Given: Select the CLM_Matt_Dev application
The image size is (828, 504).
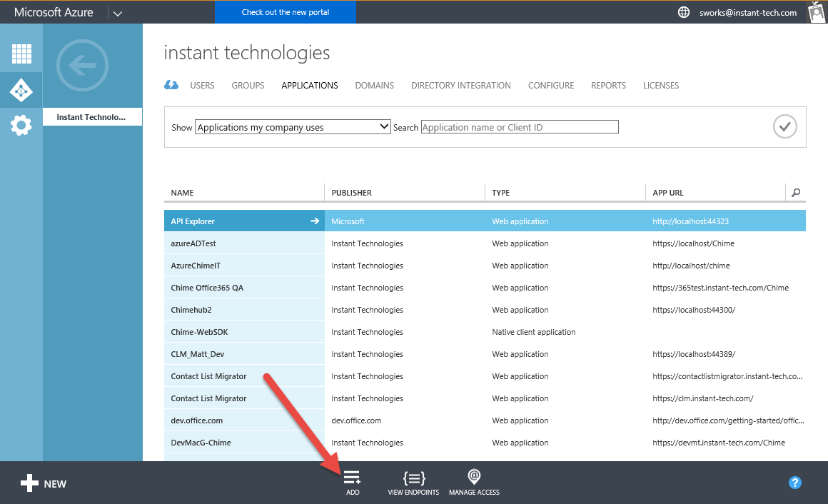Looking at the screenshot, I should pyautogui.click(x=198, y=355).
